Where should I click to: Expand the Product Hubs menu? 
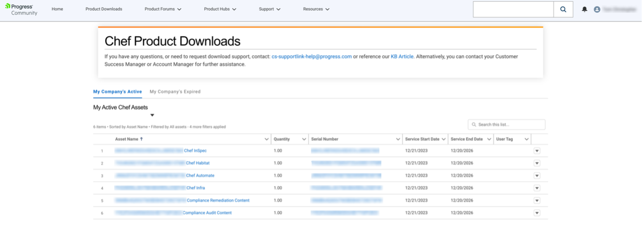click(220, 9)
